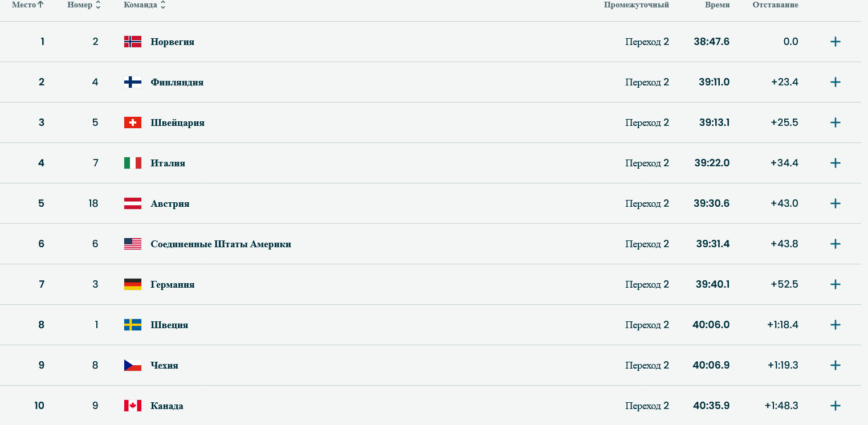Open Соединенные Штаты Америки team link

221,244
